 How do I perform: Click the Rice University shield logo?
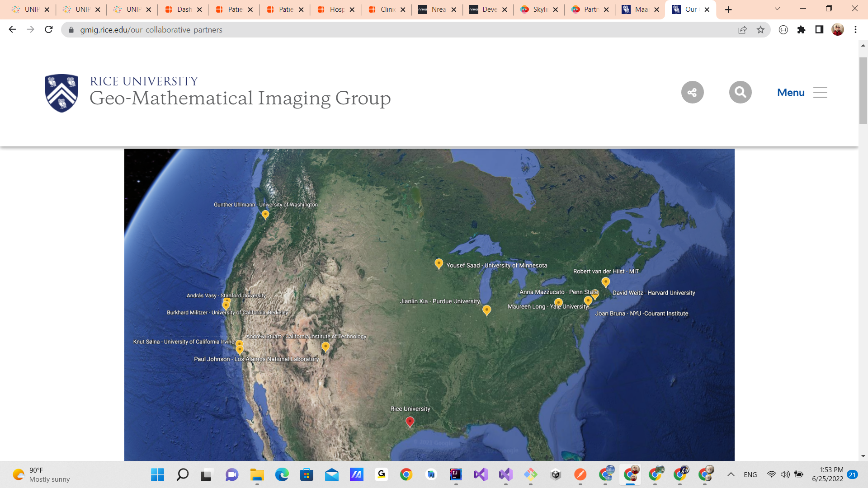click(x=62, y=93)
